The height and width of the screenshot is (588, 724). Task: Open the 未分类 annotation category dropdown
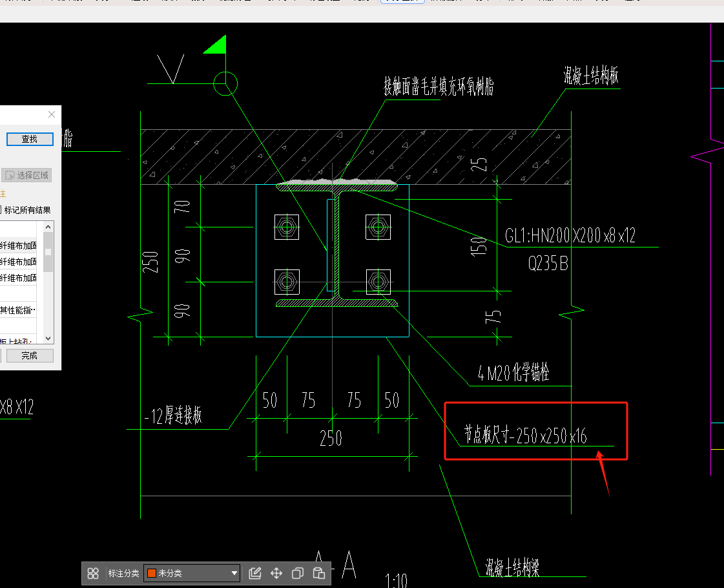point(192,573)
